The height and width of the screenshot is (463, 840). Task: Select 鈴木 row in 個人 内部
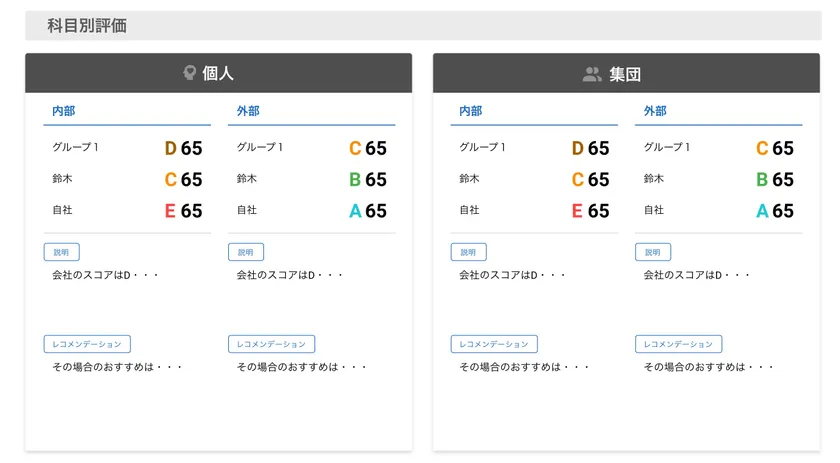[62, 179]
